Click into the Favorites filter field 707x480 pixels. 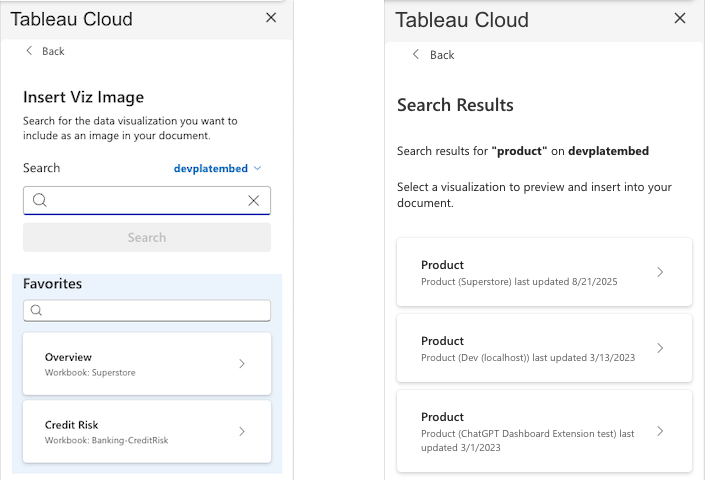[155, 311]
